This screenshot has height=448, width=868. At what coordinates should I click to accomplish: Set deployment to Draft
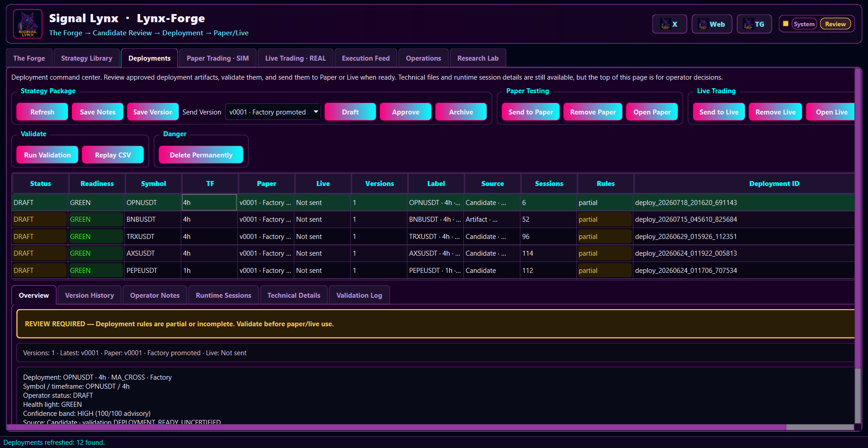350,112
